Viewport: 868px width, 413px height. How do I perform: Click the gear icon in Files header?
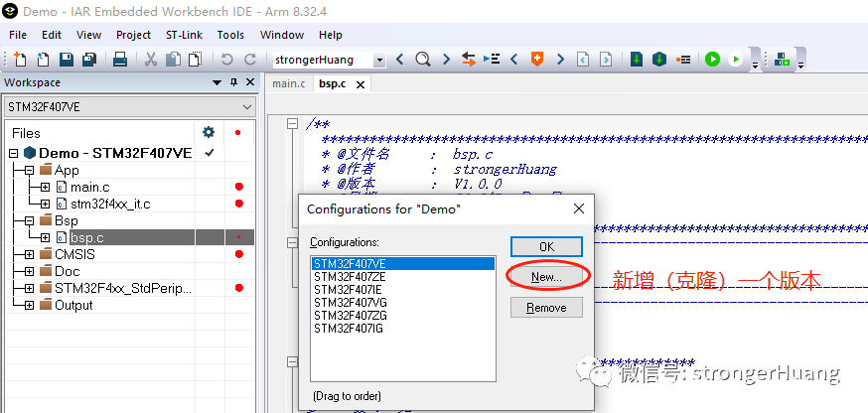[x=209, y=132]
